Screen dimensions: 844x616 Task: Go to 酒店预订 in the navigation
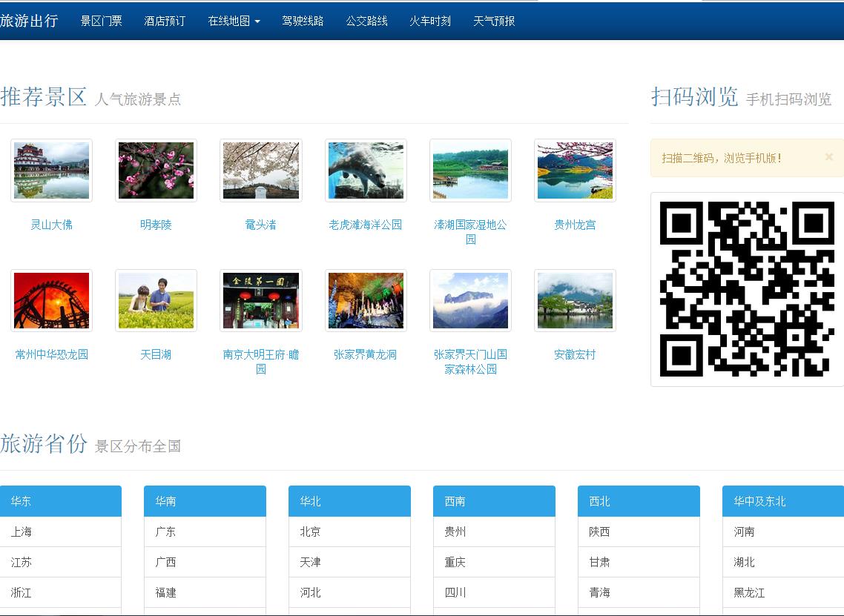[x=165, y=21]
